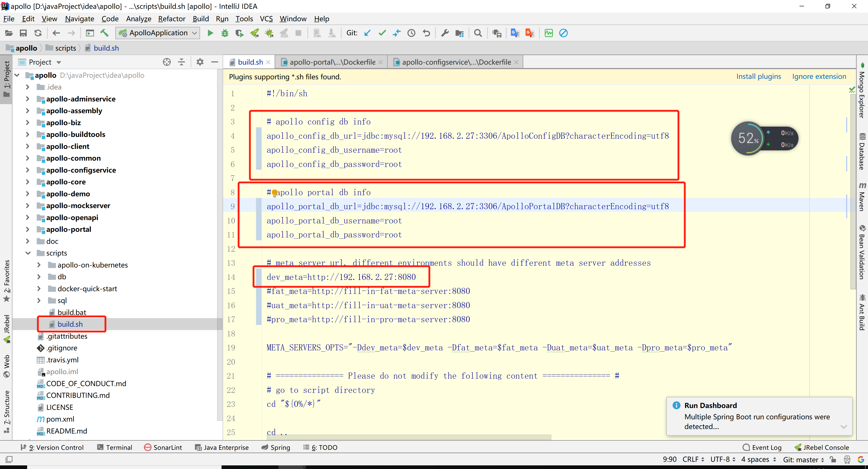
Task: Commit changes using the Git check icon
Action: tap(382, 33)
